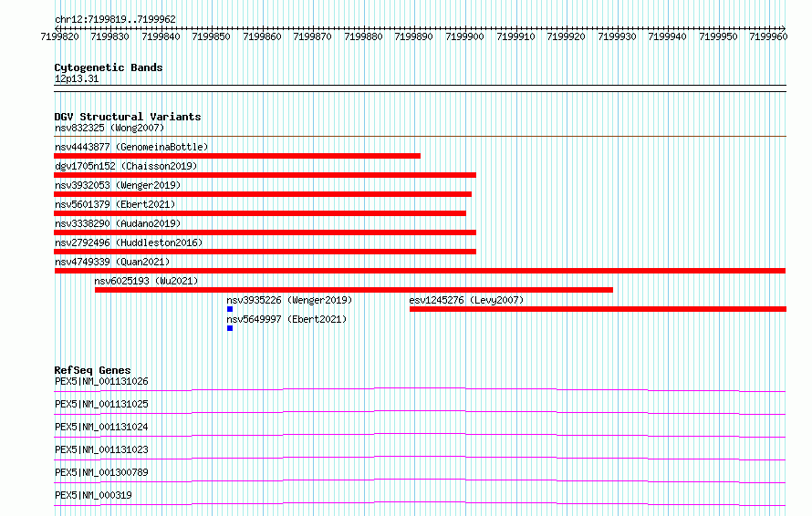Click the red bar under nsv4443877
Image resolution: width=812 pixels, height=516 pixels.
click(x=237, y=156)
